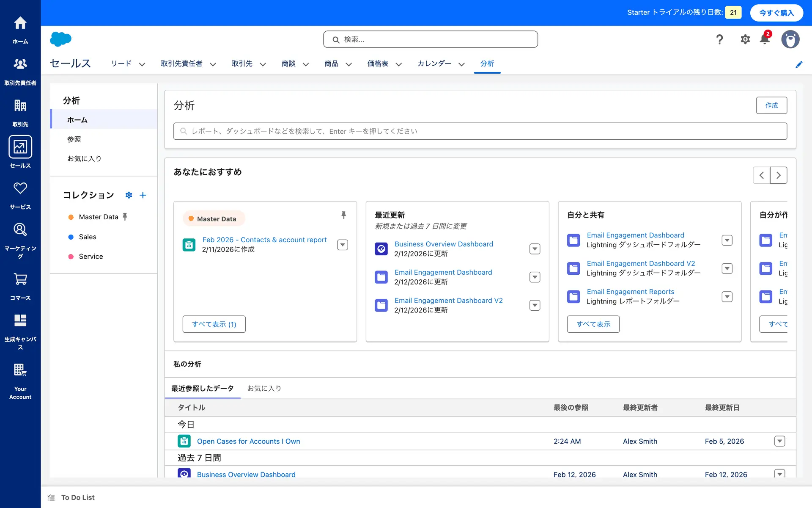The height and width of the screenshot is (508, 812).
Task: Open Feb 2026 Contacts & account report
Action: pyautogui.click(x=264, y=240)
